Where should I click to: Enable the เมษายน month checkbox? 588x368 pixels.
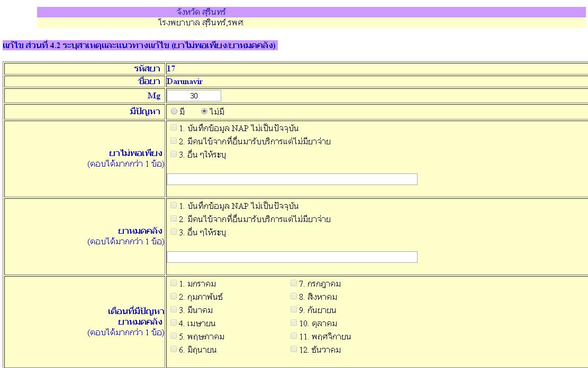tap(174, 323)
